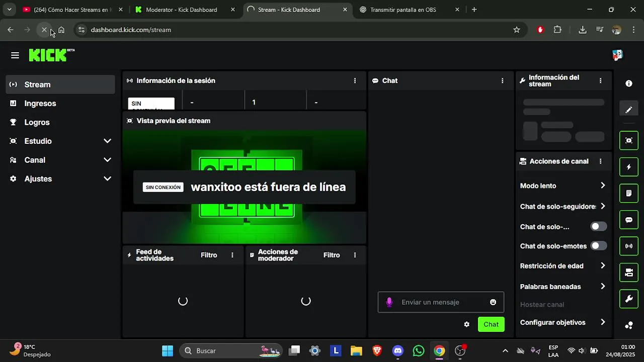
Task: Open Discord from the taskbar
Action: point(398,350)
